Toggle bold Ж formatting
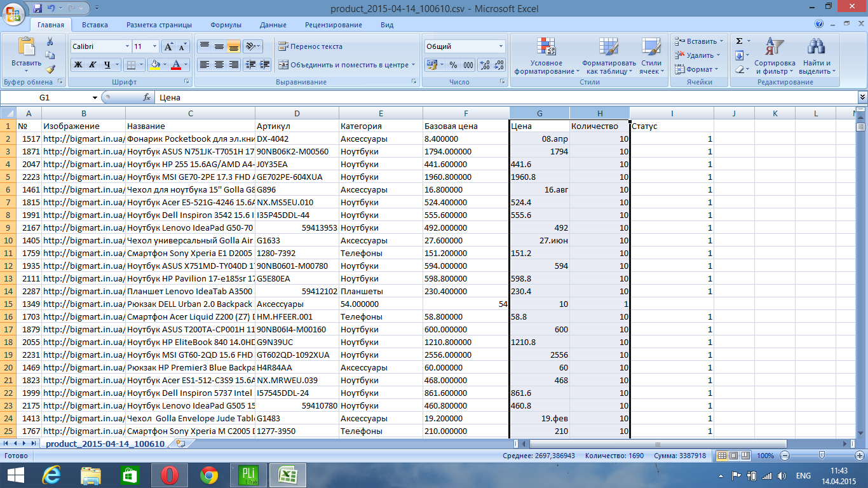The image size is (868, 488). click(x=78, y=65)
